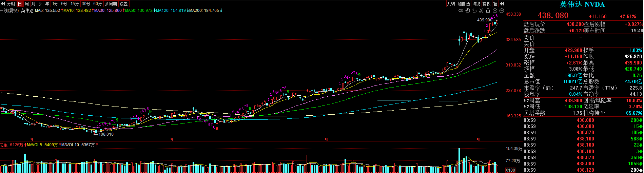Viewport: 644px width, 173px height.
Task: Select the scissors cut tool icon
Action: 481,11
